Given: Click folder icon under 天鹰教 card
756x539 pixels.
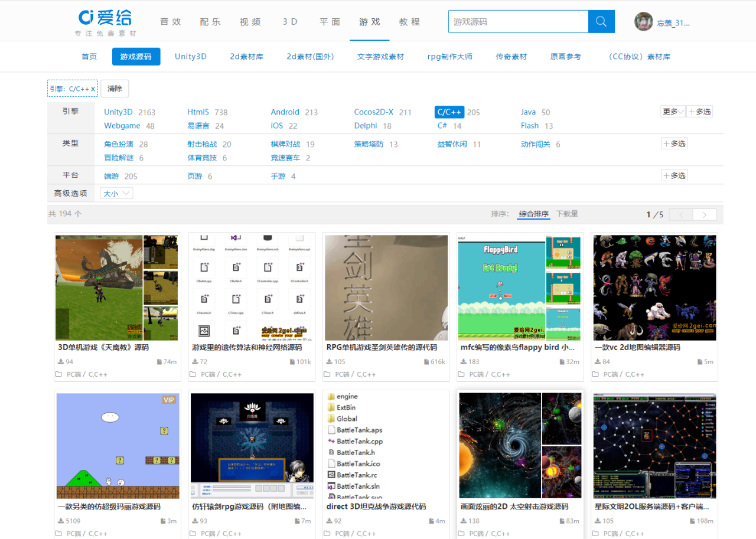Looking at the screenshot, I should click(59, 374).
